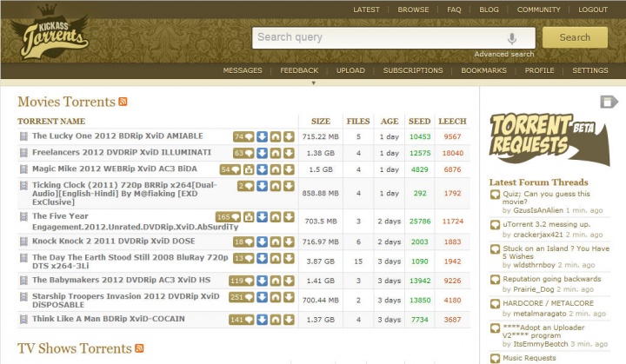
Task: Click magnet link icon for Think Like A Man
Action: [276, 320]
